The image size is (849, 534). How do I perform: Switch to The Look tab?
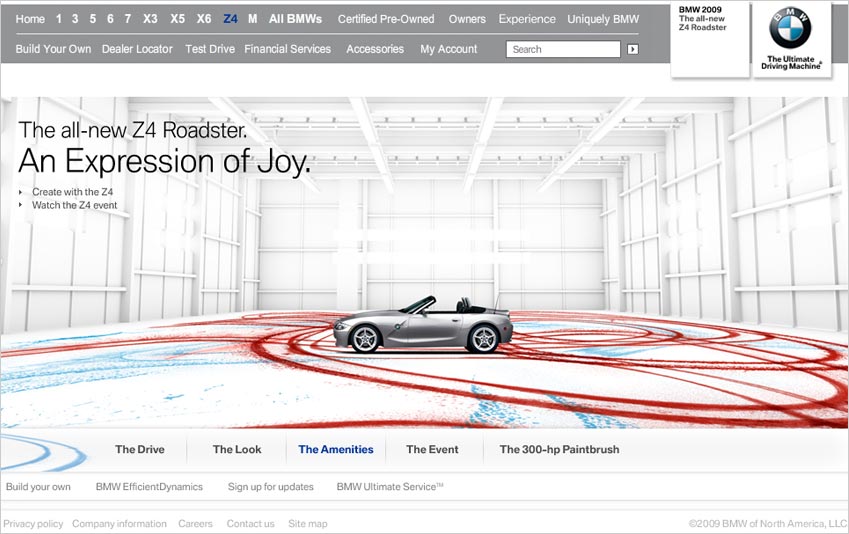[237, 449]
